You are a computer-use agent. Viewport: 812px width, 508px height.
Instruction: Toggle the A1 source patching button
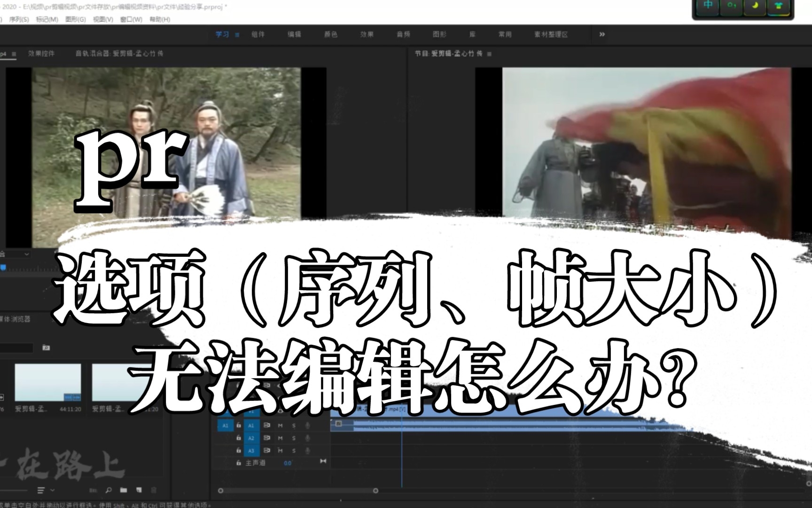coord(225,425)
